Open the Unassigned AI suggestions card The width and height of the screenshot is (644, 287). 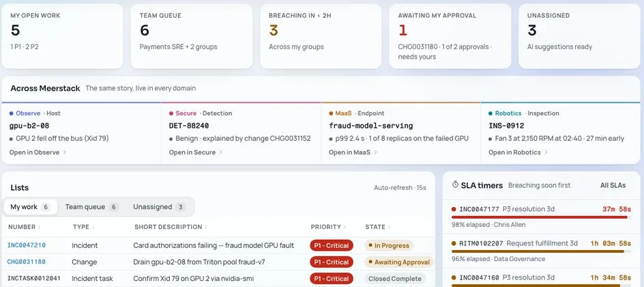point(579,36)
